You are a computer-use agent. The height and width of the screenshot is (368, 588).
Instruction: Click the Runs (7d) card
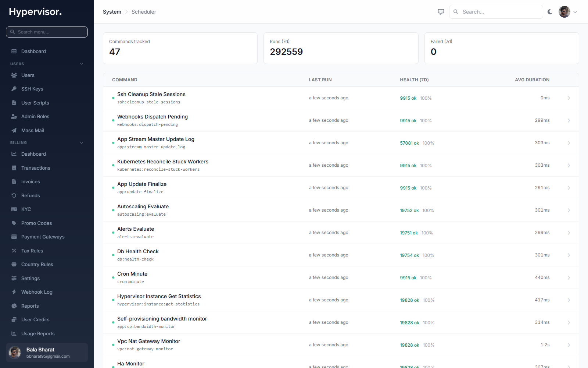tap(341, 48)
